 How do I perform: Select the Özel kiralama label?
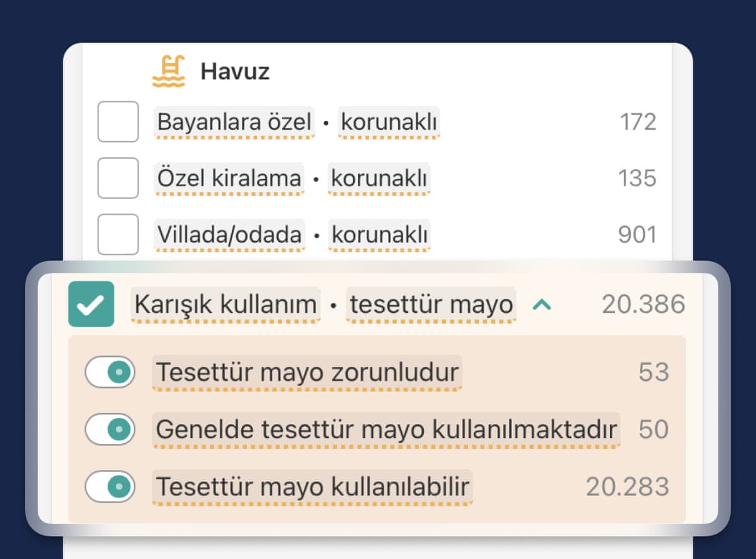[x=229, y=178]
